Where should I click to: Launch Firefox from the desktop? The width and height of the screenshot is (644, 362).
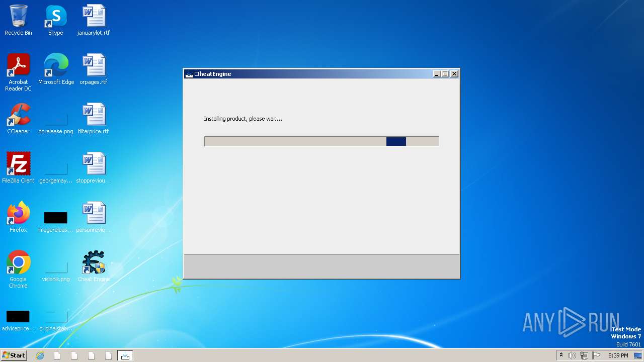point(18,217)
